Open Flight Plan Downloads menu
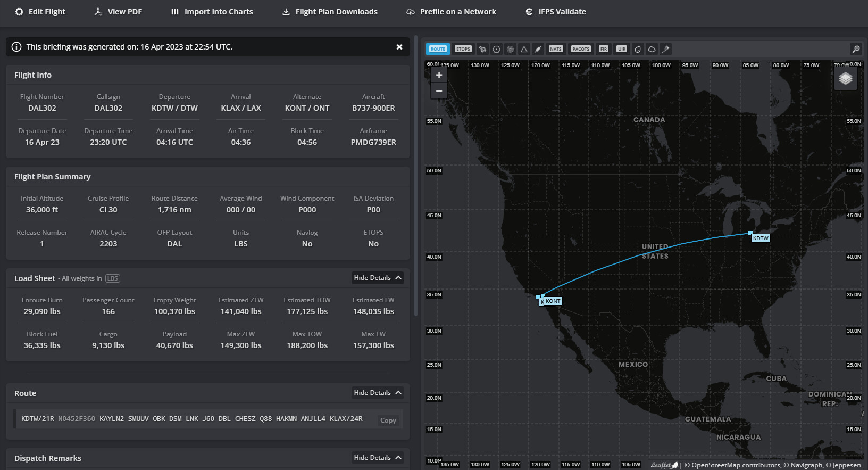 coord(330,12)
